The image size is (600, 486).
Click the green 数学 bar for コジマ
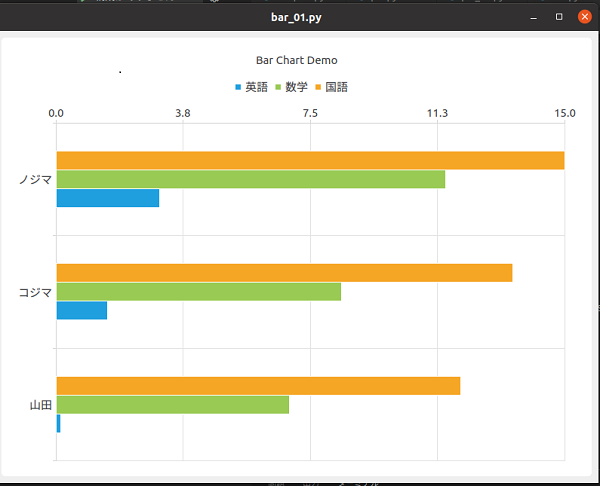198,291
